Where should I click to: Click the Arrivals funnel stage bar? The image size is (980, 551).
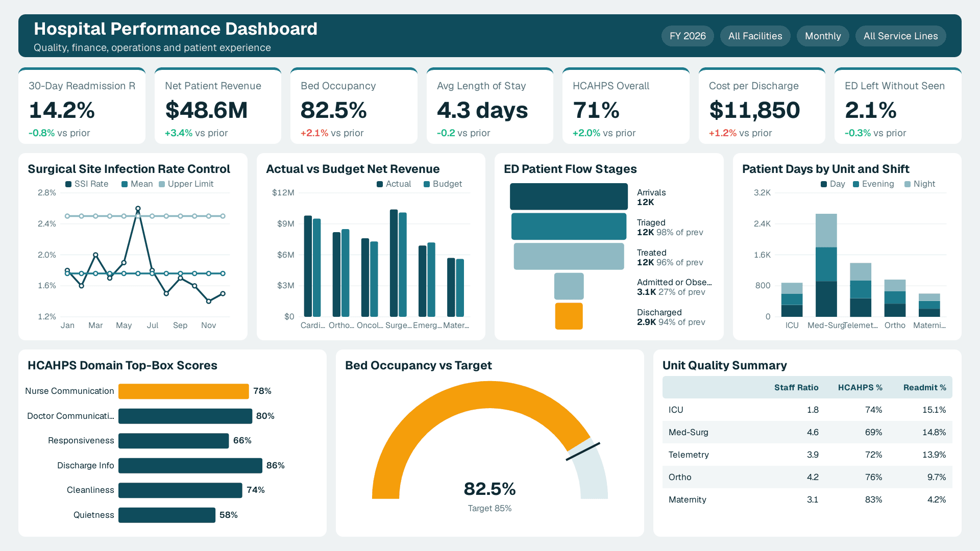coord(569,196)
